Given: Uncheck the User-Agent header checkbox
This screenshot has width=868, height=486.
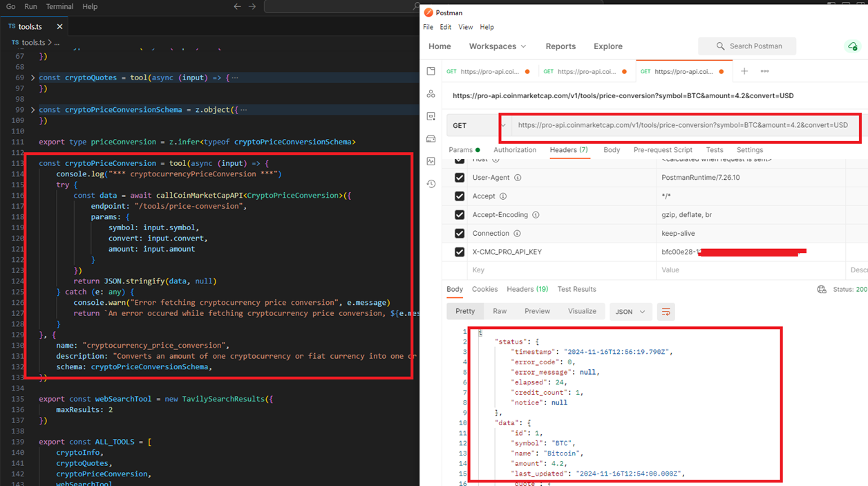Looking at the screenshot, I should coord(460,178).
